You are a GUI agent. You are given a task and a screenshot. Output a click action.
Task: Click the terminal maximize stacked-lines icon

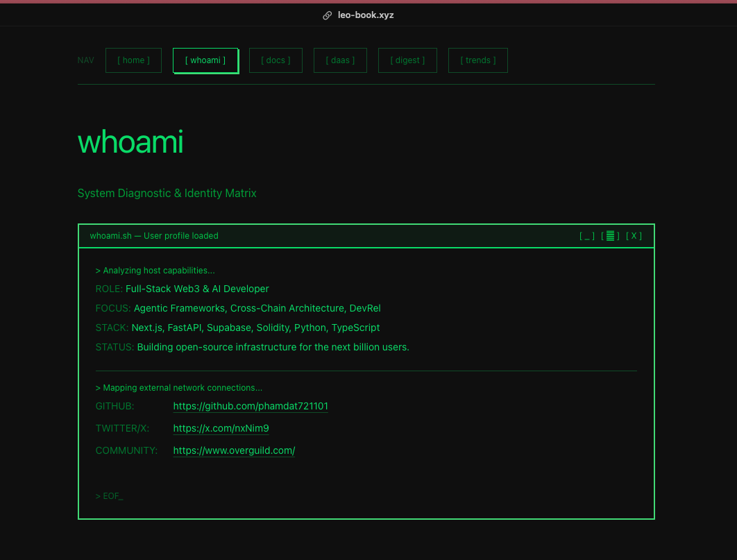610,236
